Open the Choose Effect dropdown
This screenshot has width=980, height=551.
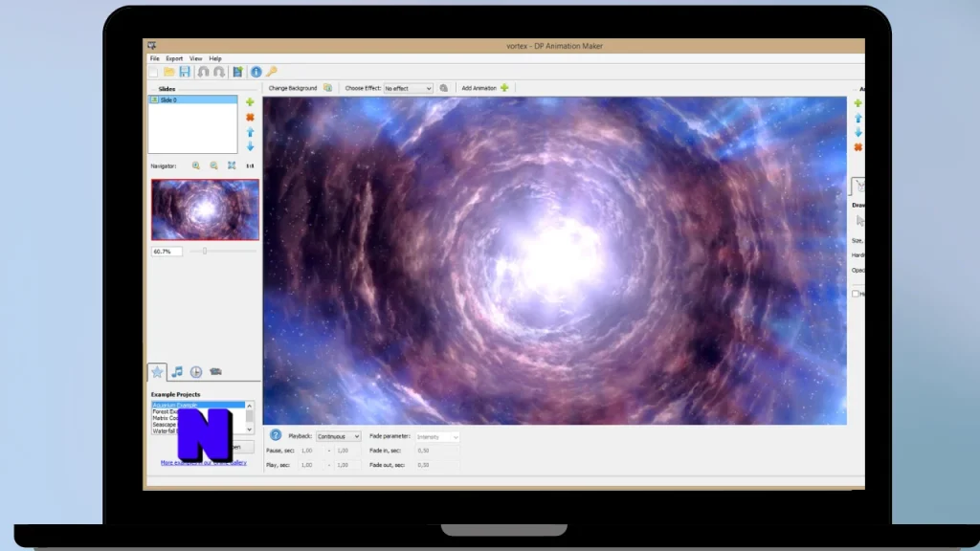point(408,89)
